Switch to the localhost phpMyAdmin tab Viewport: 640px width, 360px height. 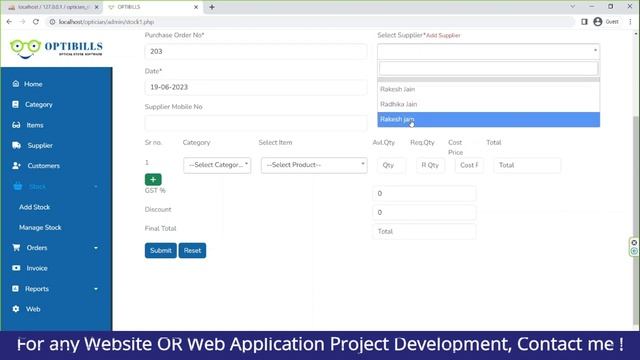tap(53, 7)
